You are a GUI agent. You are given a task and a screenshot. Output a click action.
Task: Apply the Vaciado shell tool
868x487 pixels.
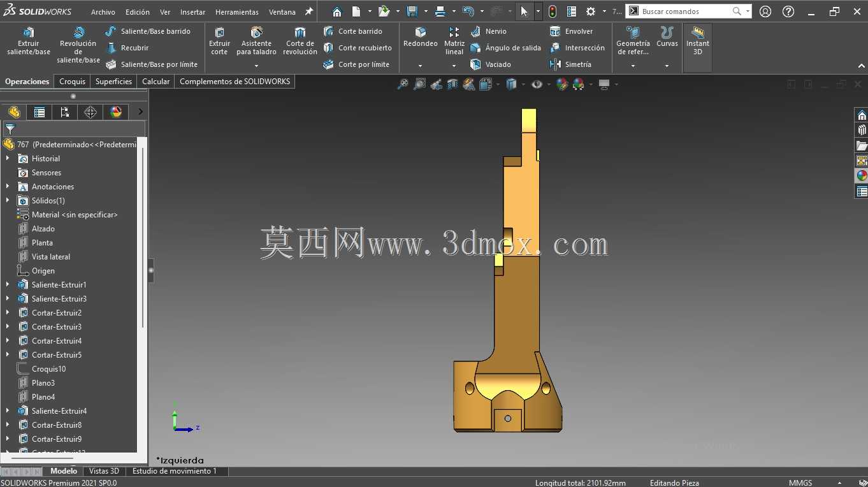[x=491, y=64]
